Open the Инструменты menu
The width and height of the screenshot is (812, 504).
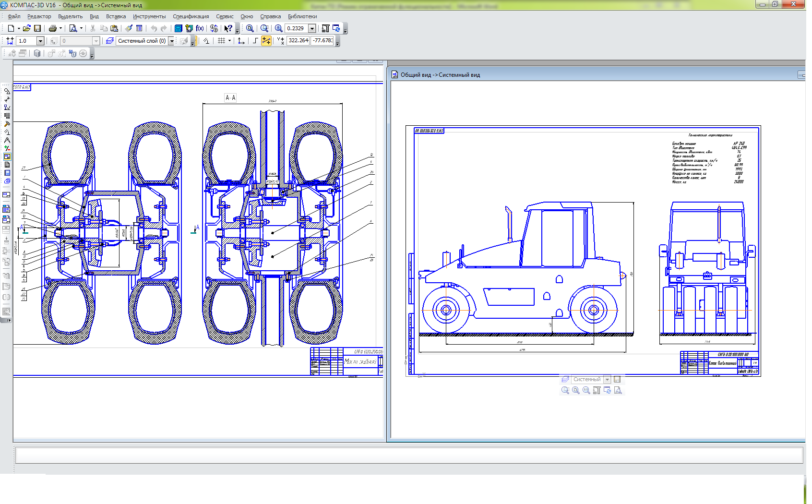[149, 16]
